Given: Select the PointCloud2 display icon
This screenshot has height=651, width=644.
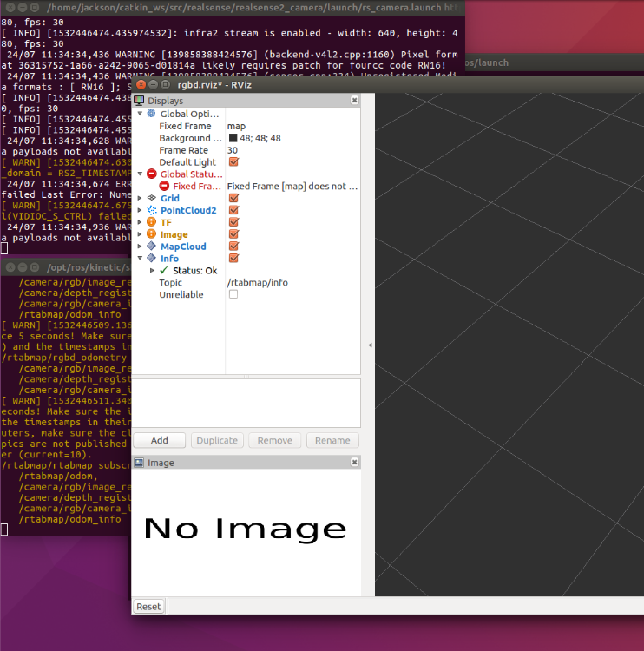Looking at the screenshot, I should (152, 211).
